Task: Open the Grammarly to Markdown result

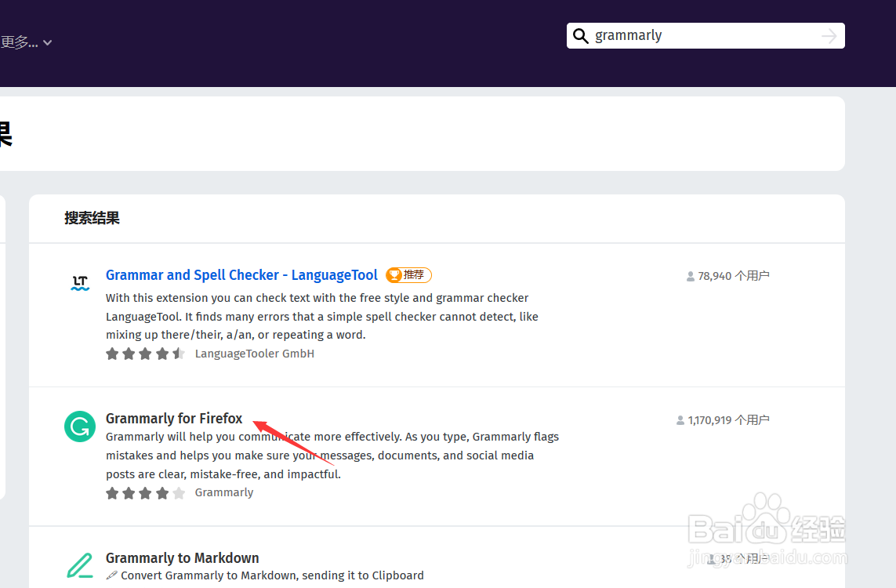Action: (x=183, y=557)
